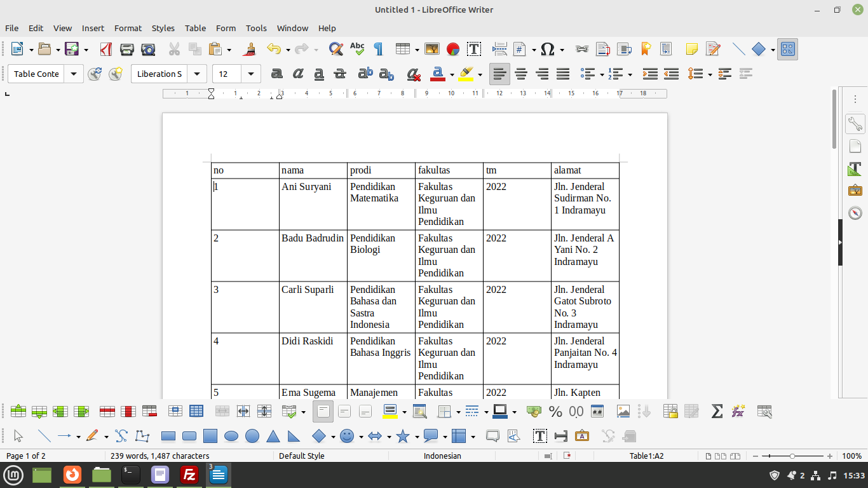Open the sidebar Navigator compass icon

pyautogui.click(x=855, y=213)
